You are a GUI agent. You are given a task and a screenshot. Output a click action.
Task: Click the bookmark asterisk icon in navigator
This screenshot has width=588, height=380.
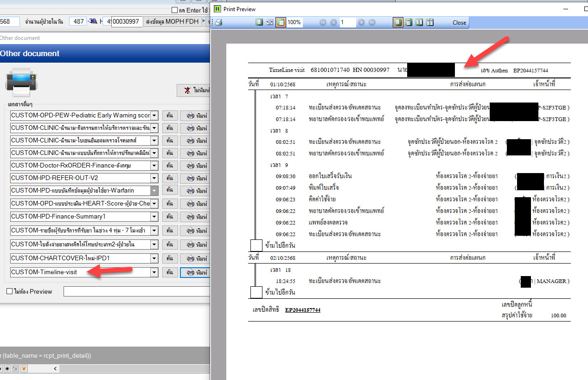[x=7, y=369]
